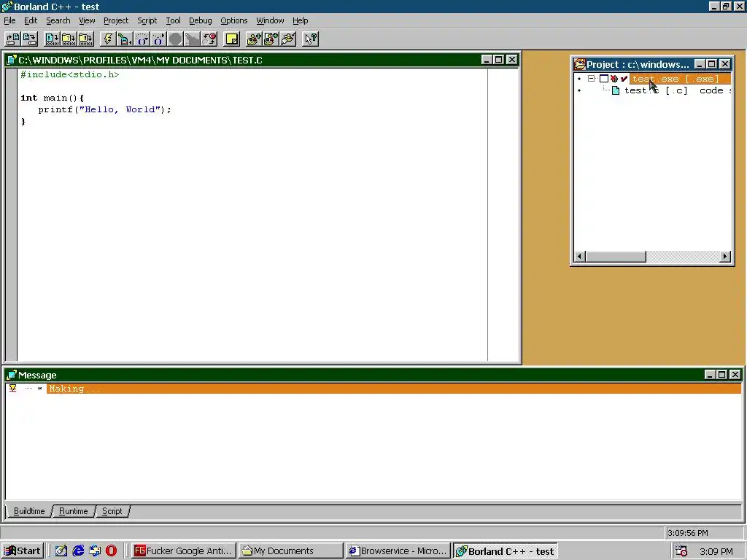The height and width of the screenshot is (560, 747).
Task: Maximize the Message window
Action: tap(721, 374)
